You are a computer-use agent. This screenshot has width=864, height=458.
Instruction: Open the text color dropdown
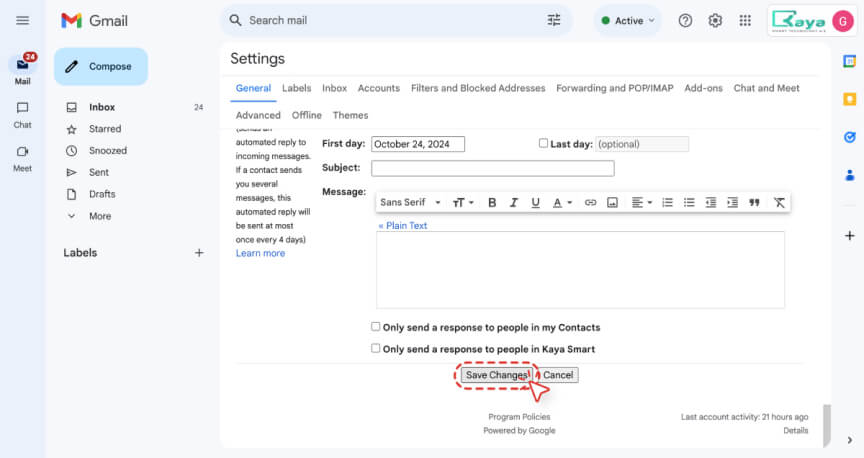coord(562,203)
